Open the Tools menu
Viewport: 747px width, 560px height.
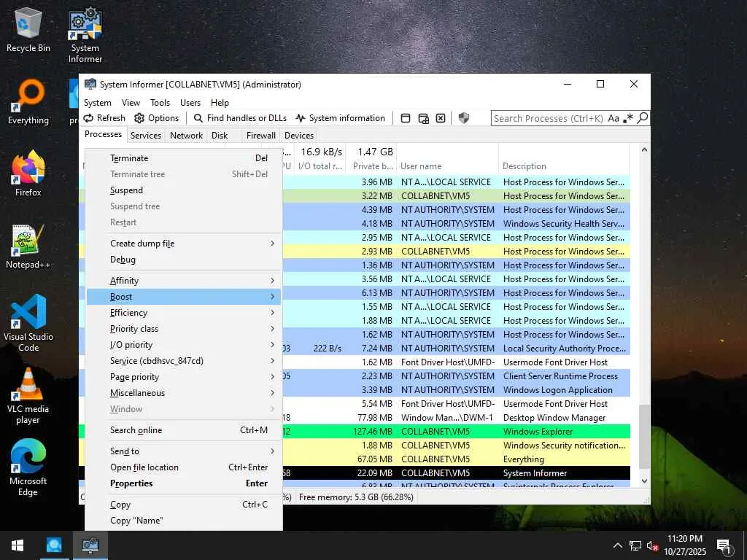pos(160,103)
